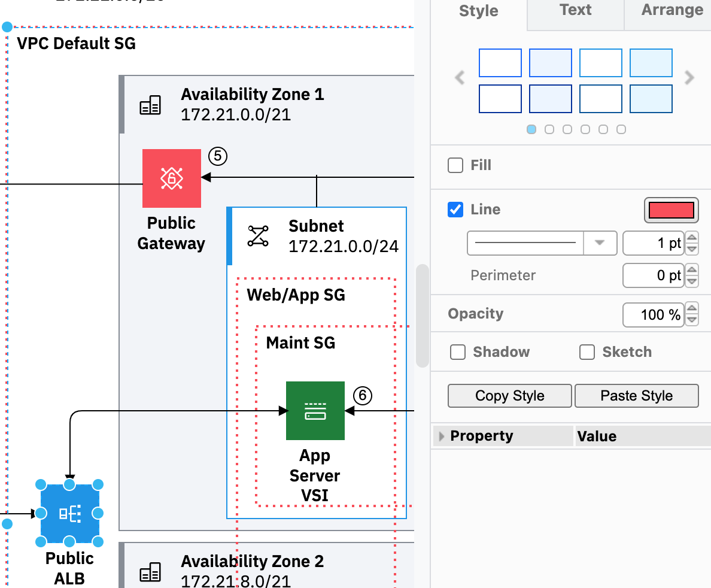The width and height of the screenshot is (711, 588).
Task: Enable the Shadow checkbox
Action: pyautogui.click(x=457, y=352)
